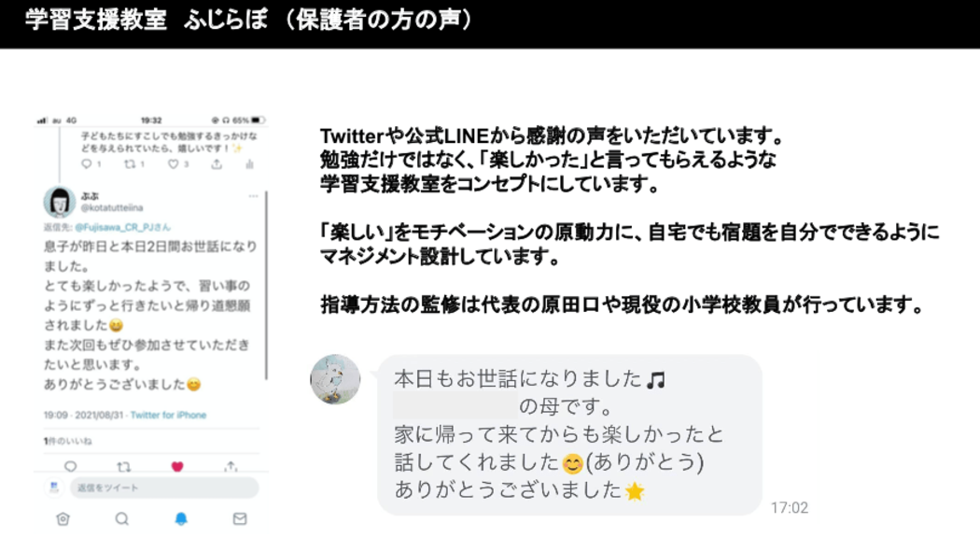Share the main tweet via share icon

pyautogui.click(x=231, y=467)
